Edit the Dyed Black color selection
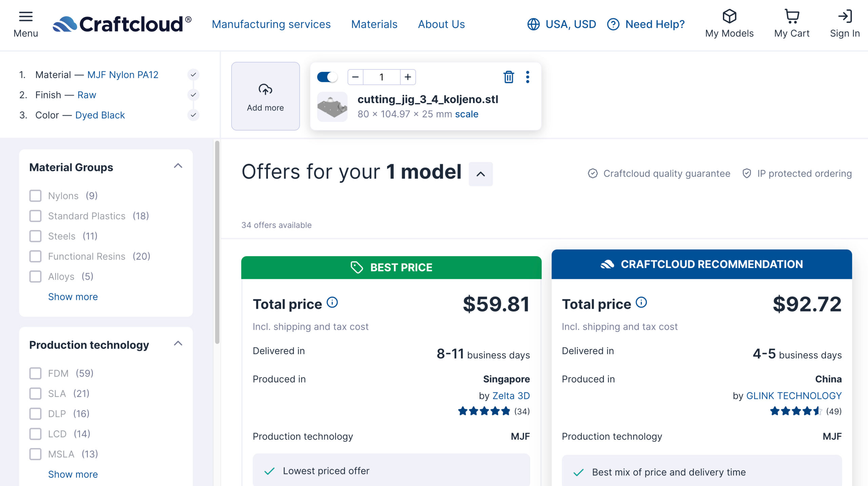868x486 pixels. point(100,115)
